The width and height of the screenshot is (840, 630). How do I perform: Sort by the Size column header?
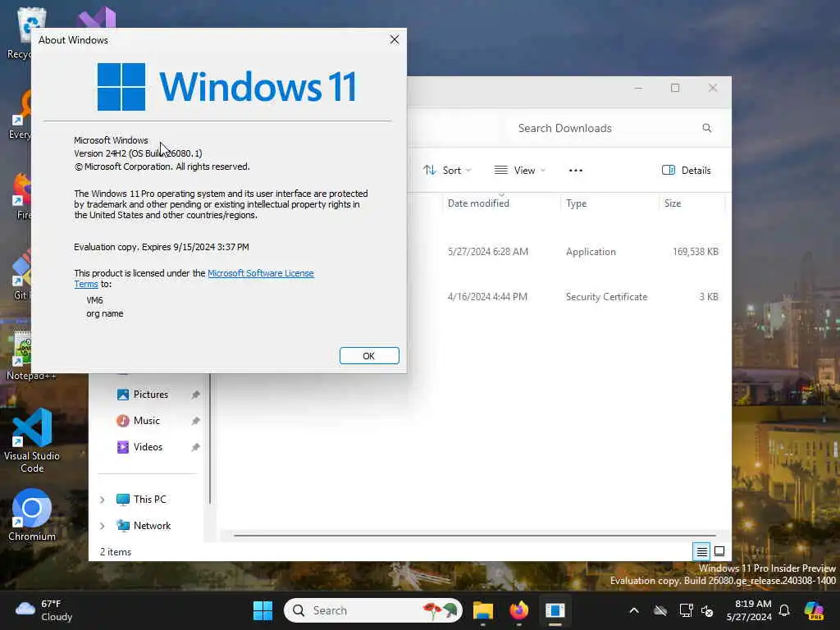point(673,203)
